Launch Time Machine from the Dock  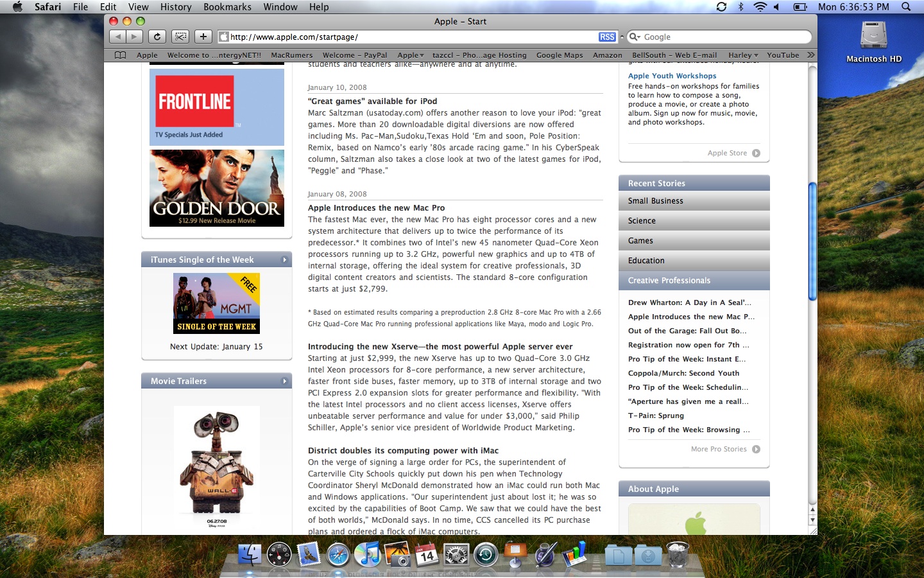[x=486, y=554]
